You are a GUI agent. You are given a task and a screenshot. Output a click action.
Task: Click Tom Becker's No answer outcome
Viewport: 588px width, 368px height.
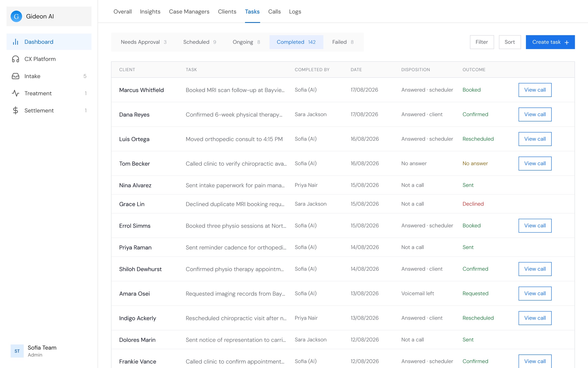pyautogui.click(x=475, y=163)
